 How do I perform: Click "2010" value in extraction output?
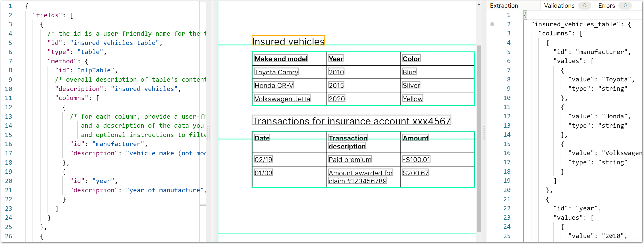click(x=612, y=236)
